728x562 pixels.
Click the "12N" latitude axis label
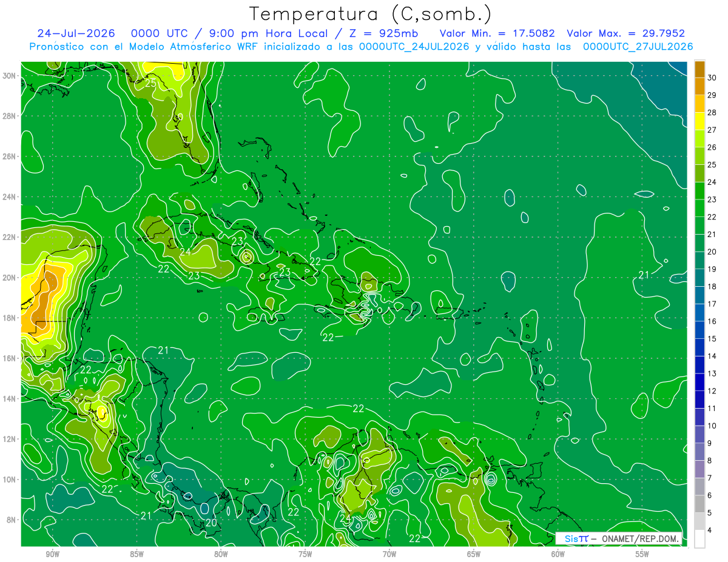(x=10, y=439)
